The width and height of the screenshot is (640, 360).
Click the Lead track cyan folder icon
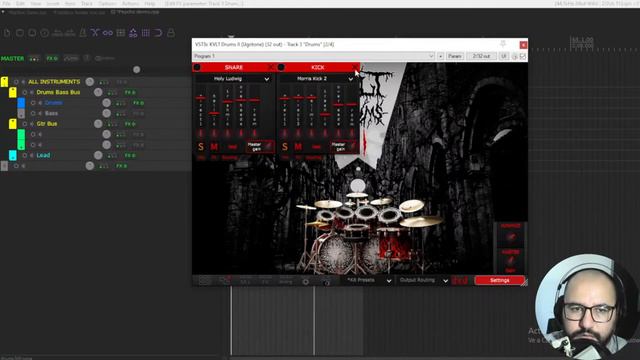(x=13, y=155)
